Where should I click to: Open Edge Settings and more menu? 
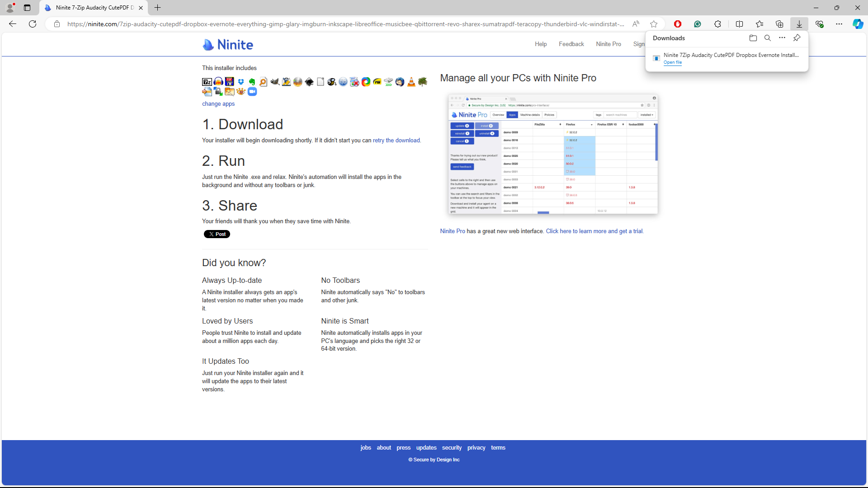click(839, 24)
